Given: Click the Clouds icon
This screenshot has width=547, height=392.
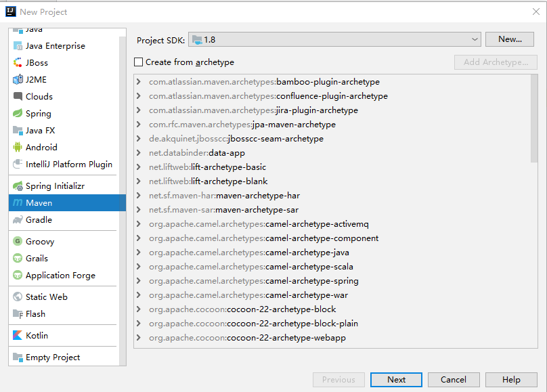Looking at the screenshot, I should 18,96.
